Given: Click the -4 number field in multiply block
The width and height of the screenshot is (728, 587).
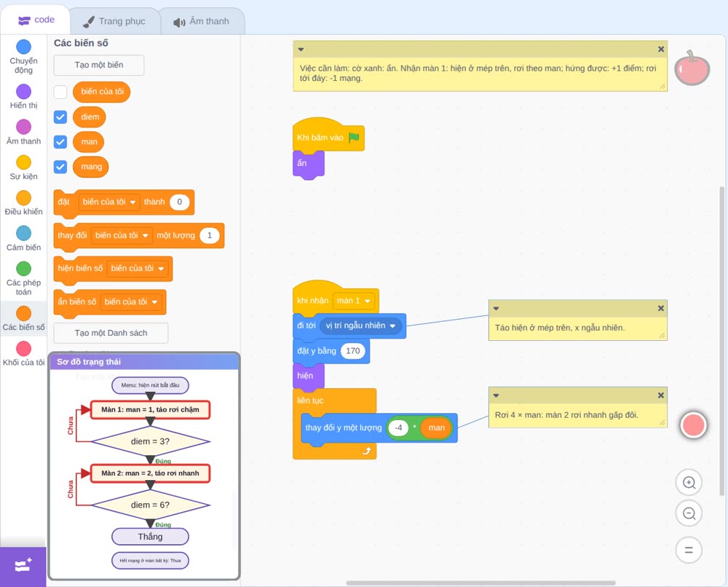Looking at the screenshot, I should pos(398,428).
